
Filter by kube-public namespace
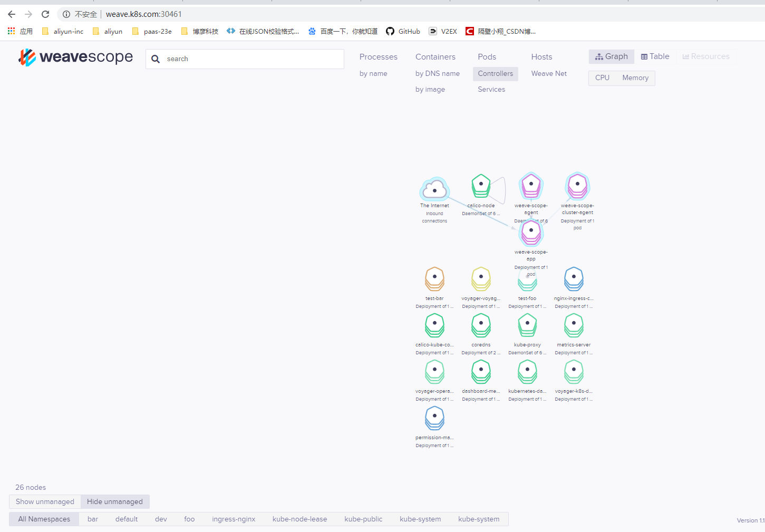point(363,519)
